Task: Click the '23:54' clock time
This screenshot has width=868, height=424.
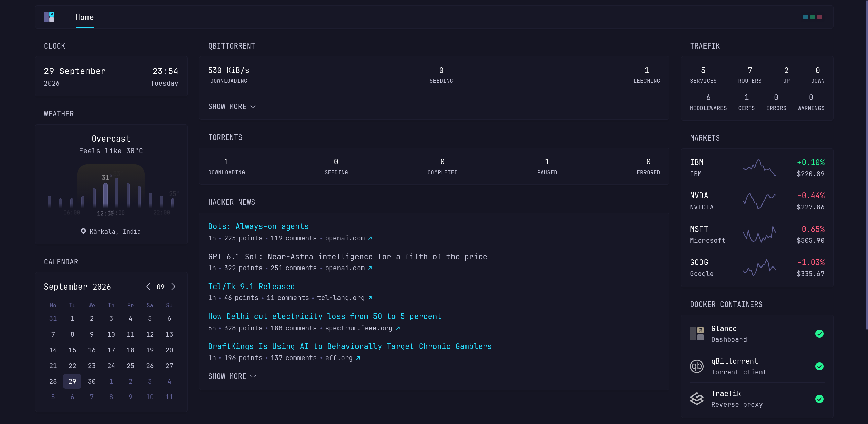Action: [x=165, y=71]
